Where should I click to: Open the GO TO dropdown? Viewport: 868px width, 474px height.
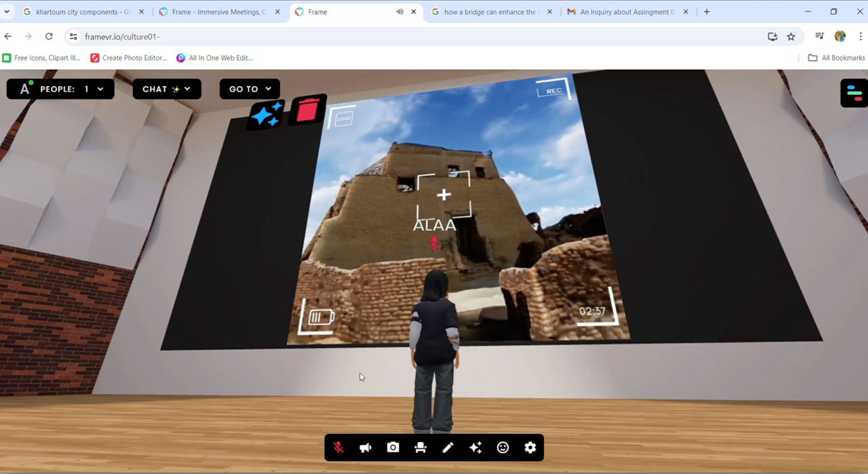250,89
